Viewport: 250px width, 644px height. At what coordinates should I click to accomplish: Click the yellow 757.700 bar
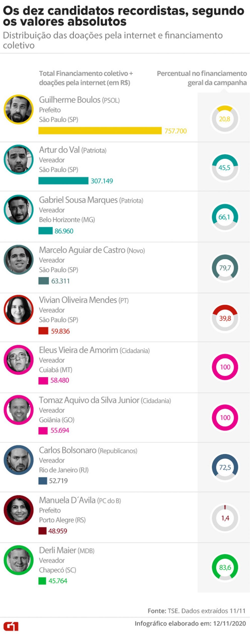coord(100,131)
